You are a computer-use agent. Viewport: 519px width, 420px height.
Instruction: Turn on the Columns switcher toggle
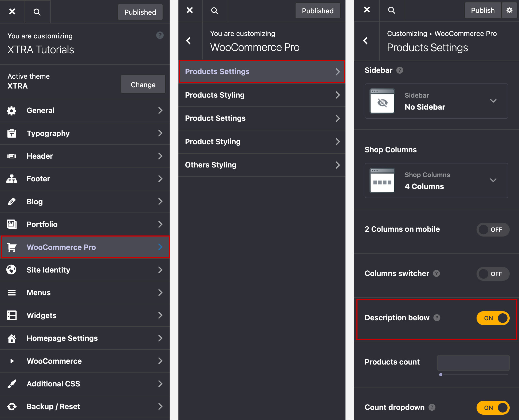tap(493, 274)
